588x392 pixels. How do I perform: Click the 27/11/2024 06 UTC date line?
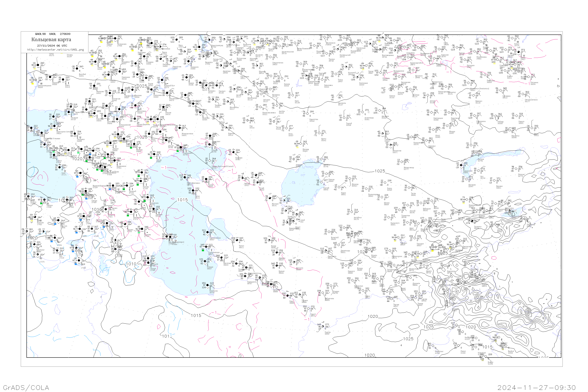tap(52, 46)
